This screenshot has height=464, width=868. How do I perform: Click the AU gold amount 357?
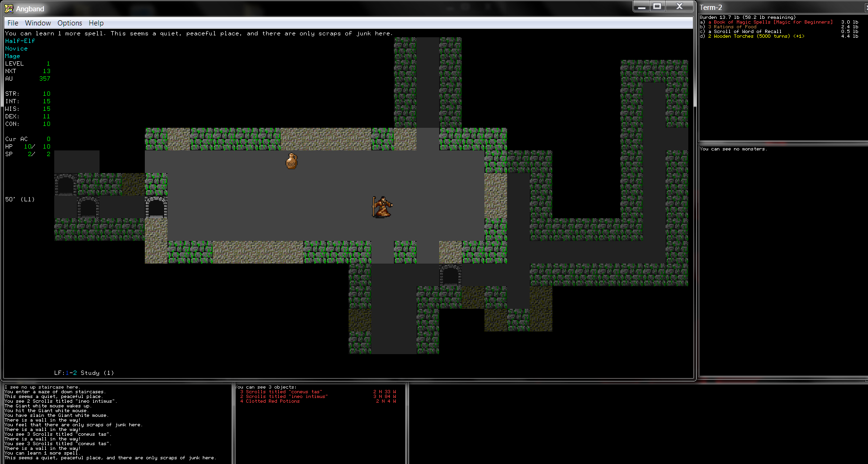pyautogui.click(x=44, y=79)
